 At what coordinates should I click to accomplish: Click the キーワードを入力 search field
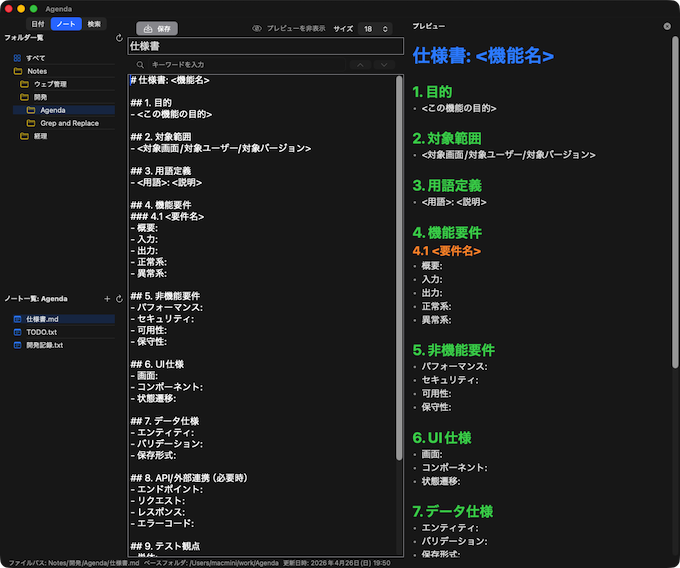[240, 64]
